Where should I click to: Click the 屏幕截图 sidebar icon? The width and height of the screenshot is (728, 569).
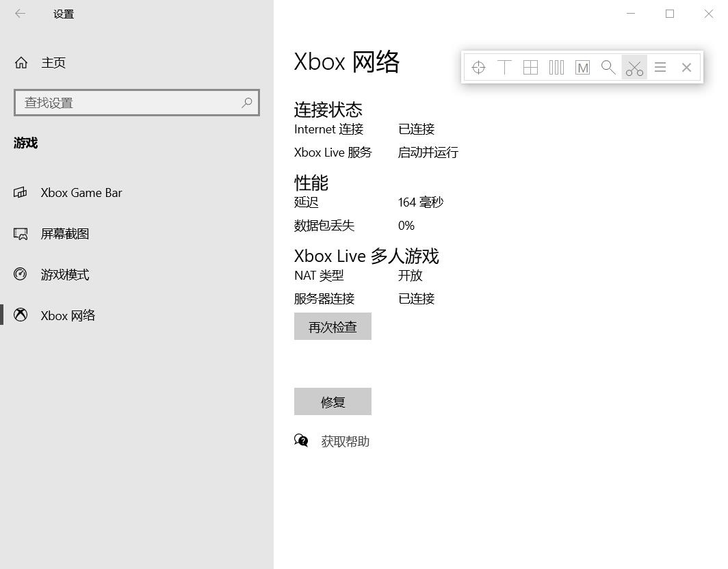[21, 233]
